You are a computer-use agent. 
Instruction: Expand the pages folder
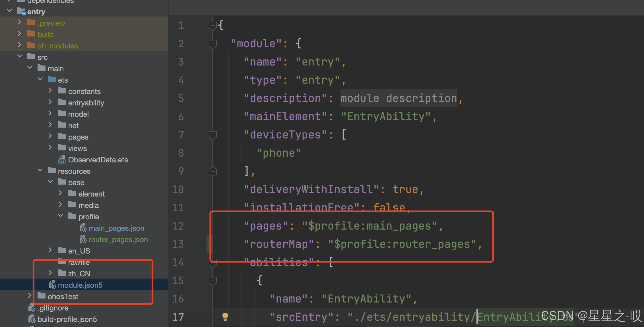[50, 136]
